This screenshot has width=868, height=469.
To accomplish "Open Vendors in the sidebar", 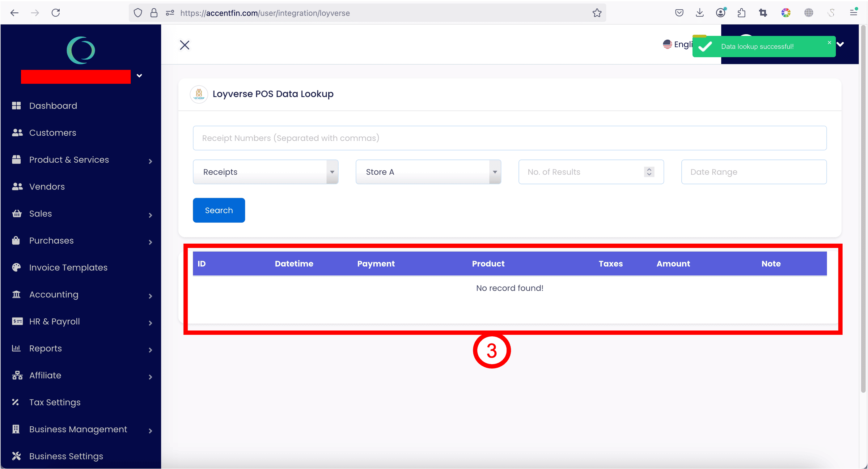I will click(47, 186).
